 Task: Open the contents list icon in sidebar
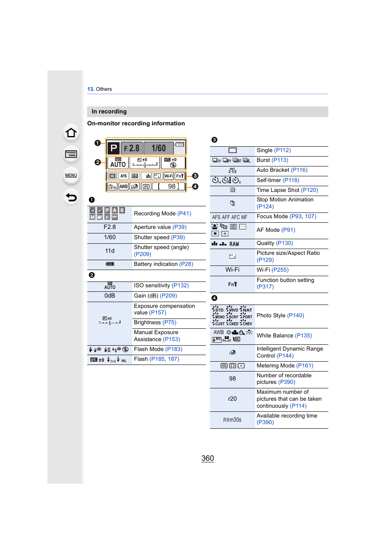coord(71,154)
